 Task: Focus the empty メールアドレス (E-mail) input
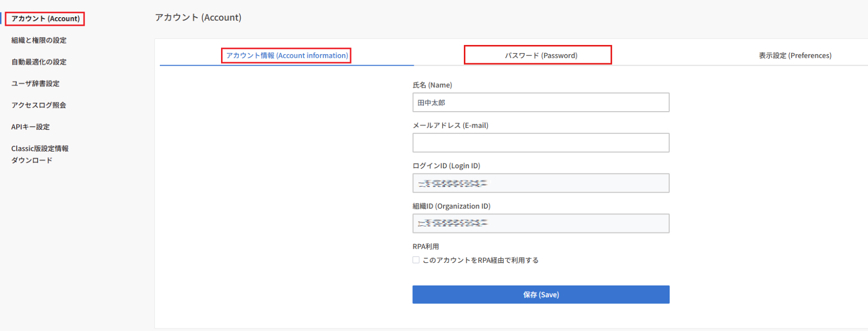coord(541,143)
